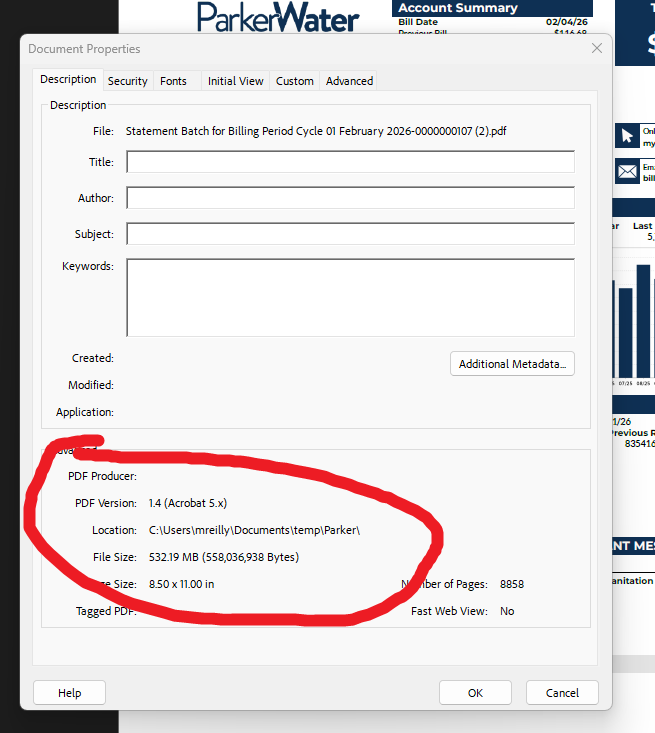The width and height of the screenshot is (655, 733).
Task: Click inside the Keywords text area
Action: click(x=350, y=297)
